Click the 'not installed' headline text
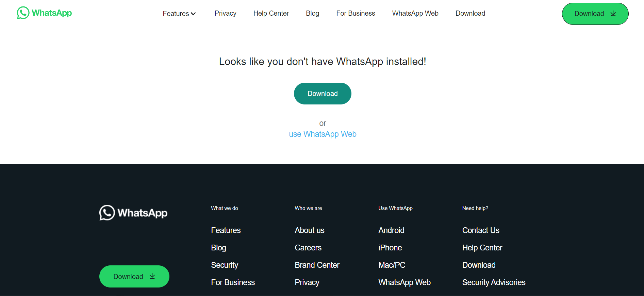Viewport: 644px width, 296px height. coord(323,62)
